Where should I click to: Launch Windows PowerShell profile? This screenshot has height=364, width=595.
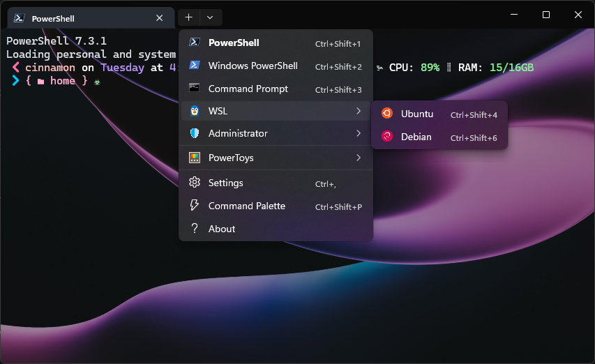[276, 66]
